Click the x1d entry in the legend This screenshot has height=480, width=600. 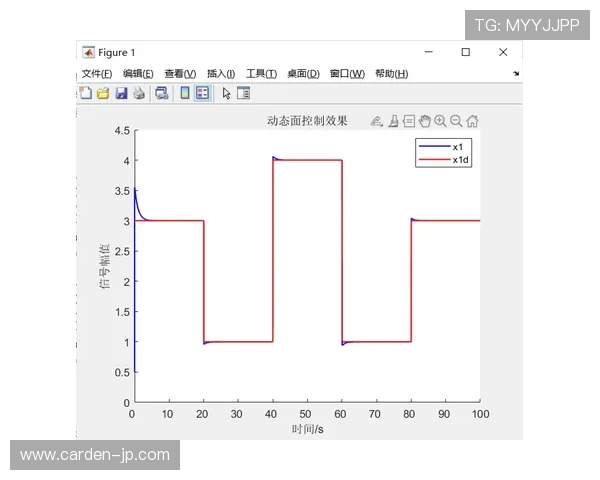coord(460,160)
